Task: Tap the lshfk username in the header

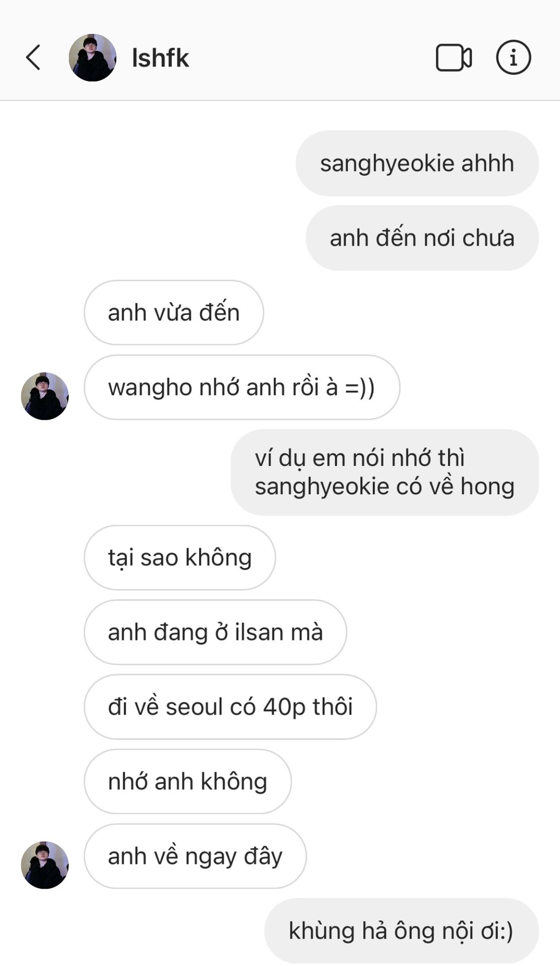Action: 160,58
